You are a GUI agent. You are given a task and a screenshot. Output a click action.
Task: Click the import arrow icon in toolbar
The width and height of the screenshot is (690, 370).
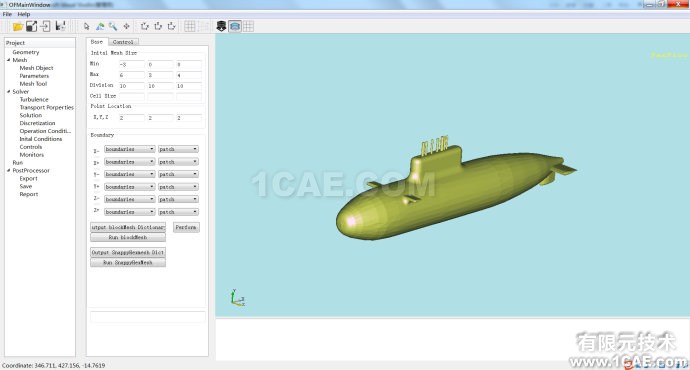(x=45, y=26)
